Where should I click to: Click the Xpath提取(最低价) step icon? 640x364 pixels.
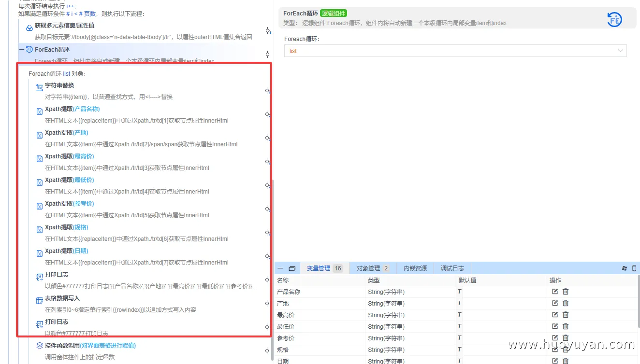(x=40, y=182)
